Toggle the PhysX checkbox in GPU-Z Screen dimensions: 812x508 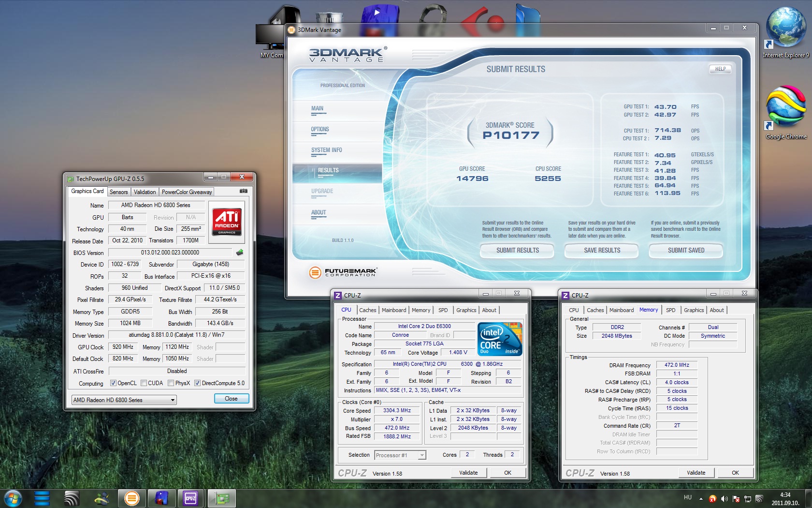click(x=171, y=383)
